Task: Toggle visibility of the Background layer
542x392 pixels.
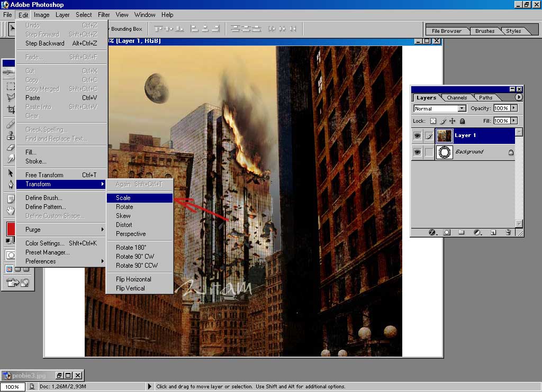Action: 417,152
